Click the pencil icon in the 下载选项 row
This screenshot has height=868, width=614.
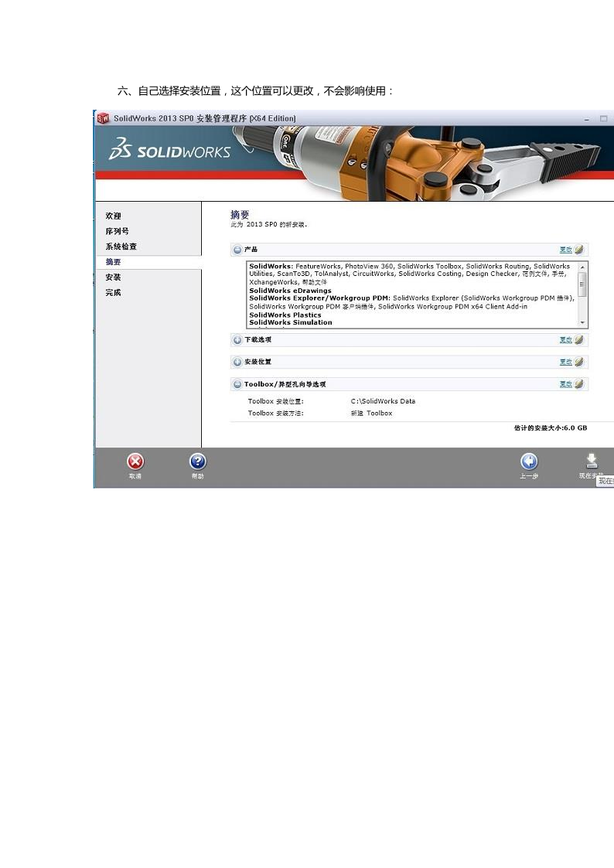pyautogui.click(x=579, y=340)
